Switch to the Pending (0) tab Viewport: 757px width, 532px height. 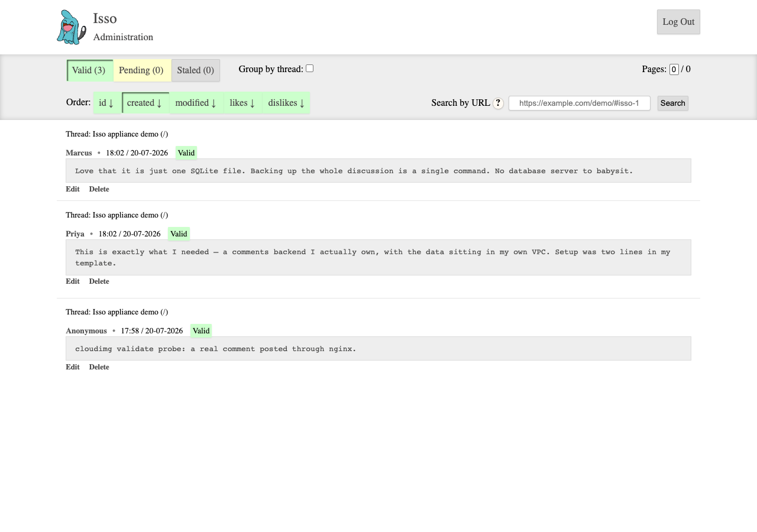pyautogui.click(x=141, y=70)
